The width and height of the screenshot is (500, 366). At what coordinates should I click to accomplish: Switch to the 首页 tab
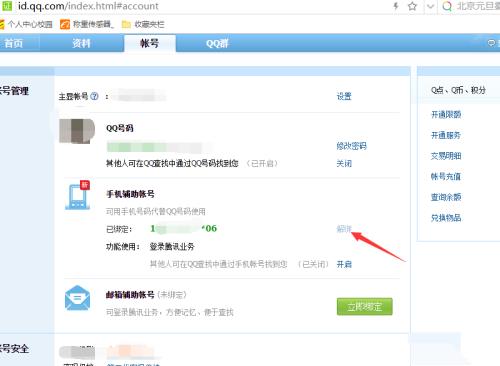click(14, 43)
